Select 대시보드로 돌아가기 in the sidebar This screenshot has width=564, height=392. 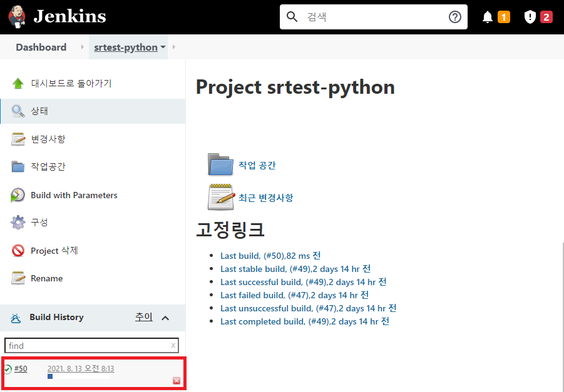[x=71, y=83]
